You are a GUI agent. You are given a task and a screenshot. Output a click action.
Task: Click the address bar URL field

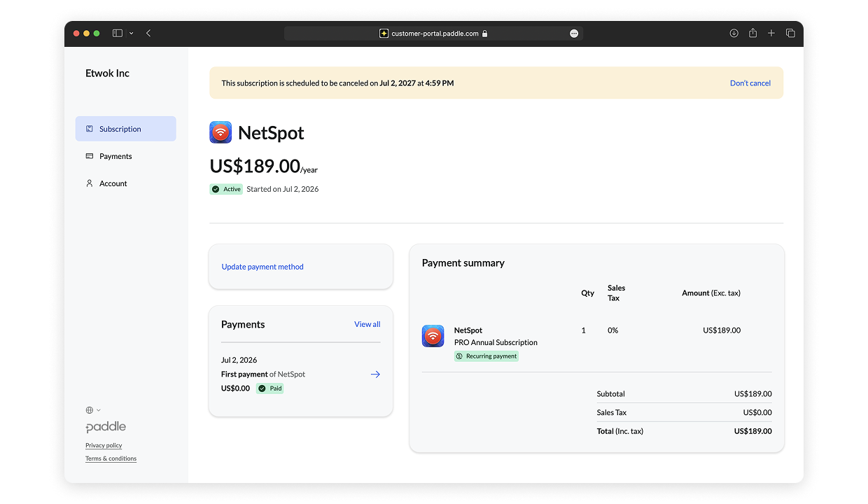(433, 33)
